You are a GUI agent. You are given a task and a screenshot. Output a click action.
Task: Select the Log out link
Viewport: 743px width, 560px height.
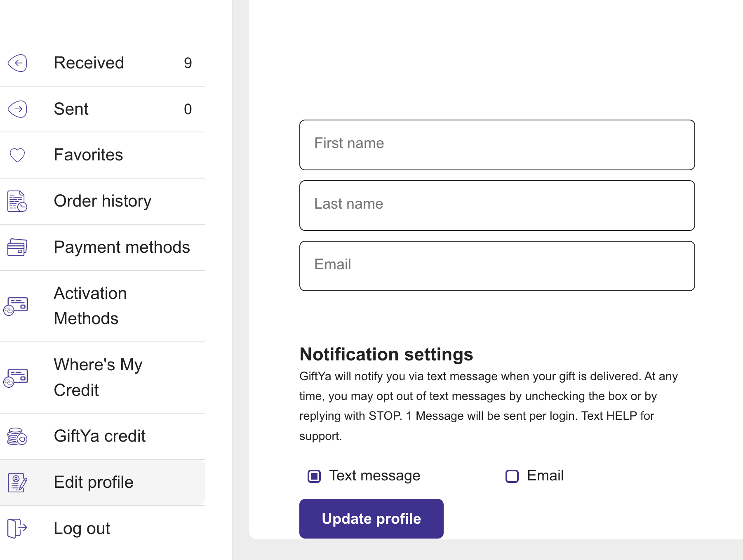[82, 528]
